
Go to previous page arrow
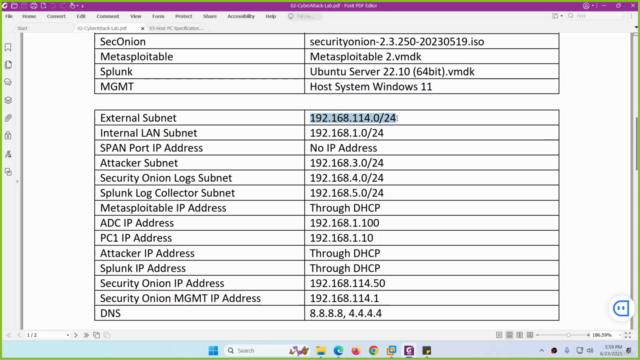[19, 335]
